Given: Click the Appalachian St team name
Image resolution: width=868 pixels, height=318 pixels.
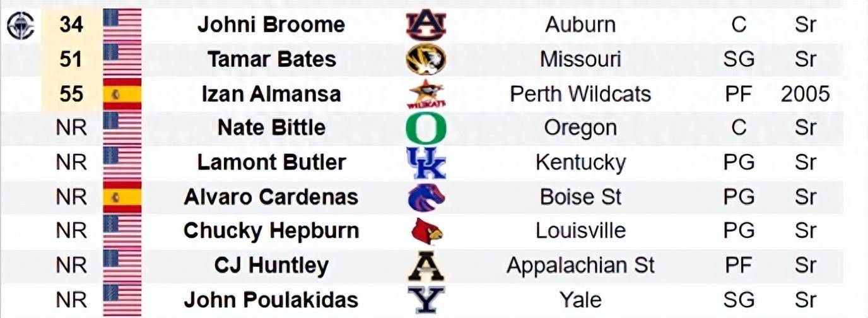Looking at the screenshot, I should pyautogui.click(x=580, y=266).
